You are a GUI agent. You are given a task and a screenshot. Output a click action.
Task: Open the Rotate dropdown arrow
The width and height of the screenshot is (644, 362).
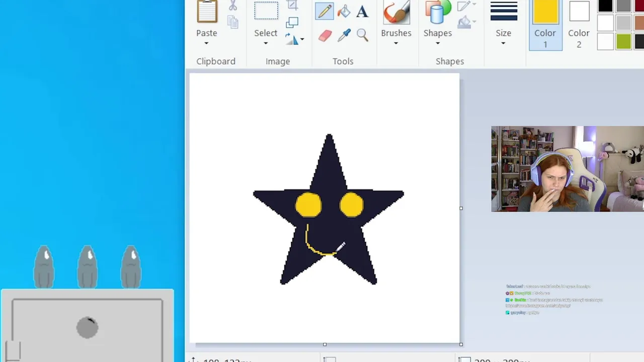(302, 39)
